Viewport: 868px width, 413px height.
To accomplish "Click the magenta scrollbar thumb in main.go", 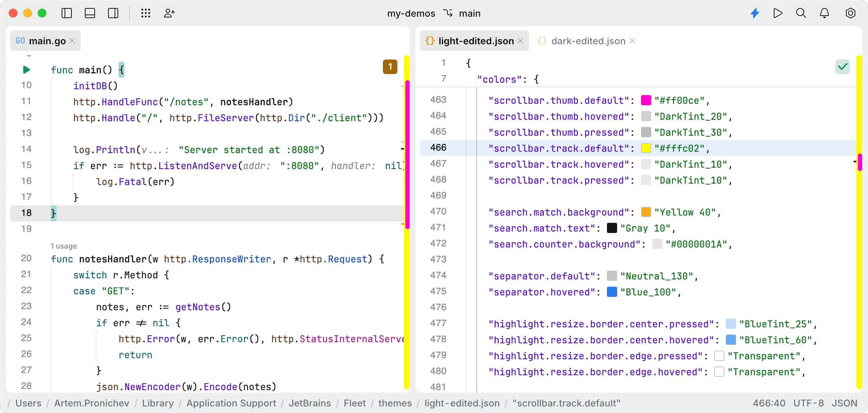I will [407, 154].
